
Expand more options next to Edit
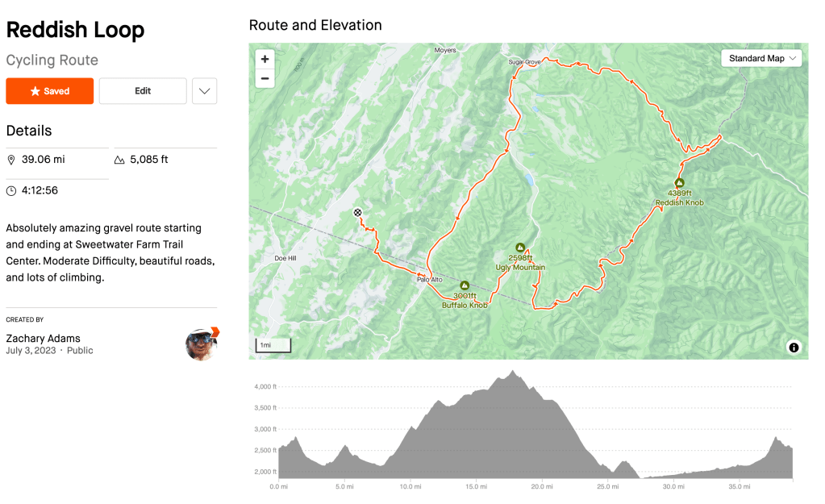click(204, 91)
